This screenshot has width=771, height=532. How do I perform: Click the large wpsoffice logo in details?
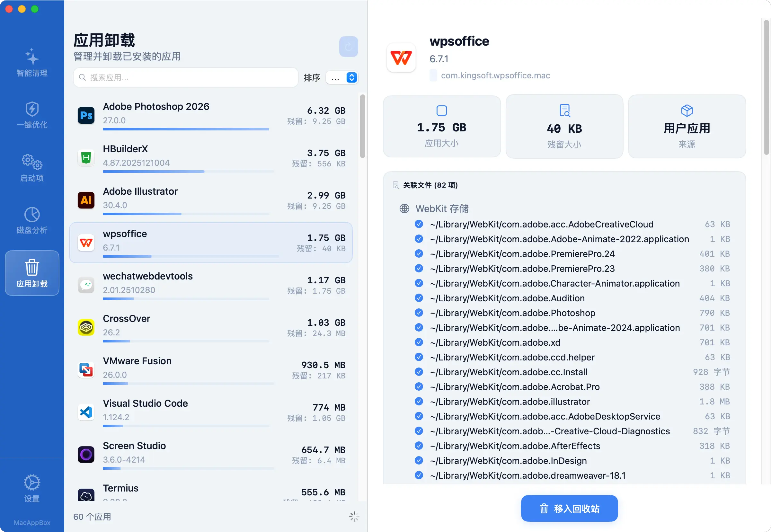pos(401,58)
